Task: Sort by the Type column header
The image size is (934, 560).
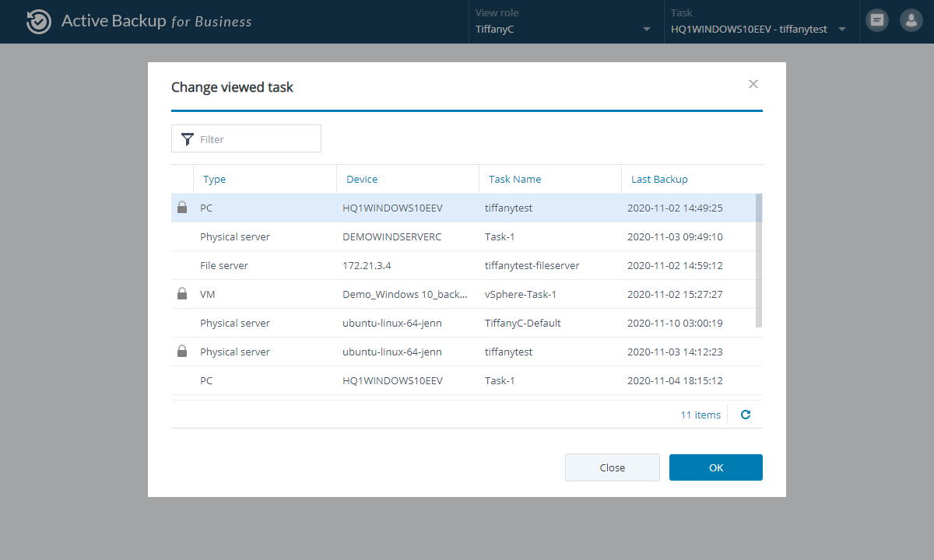Action: coord(214,179)
